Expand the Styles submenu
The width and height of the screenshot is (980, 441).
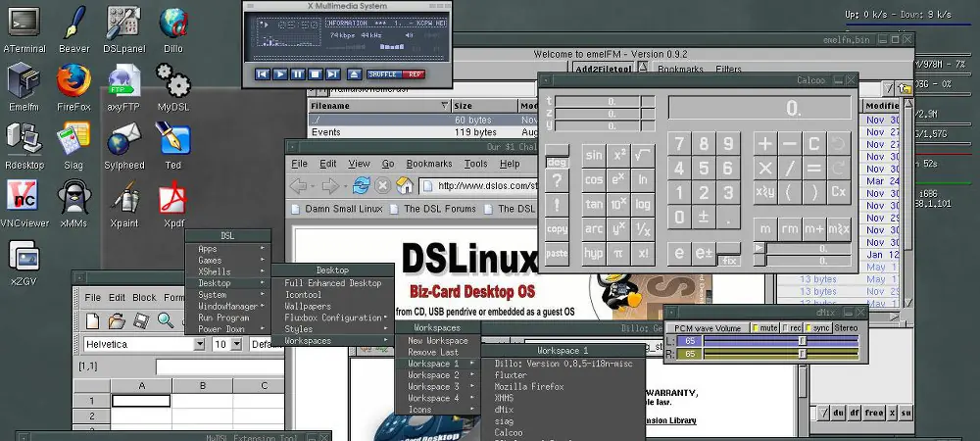tap(332, 329)
